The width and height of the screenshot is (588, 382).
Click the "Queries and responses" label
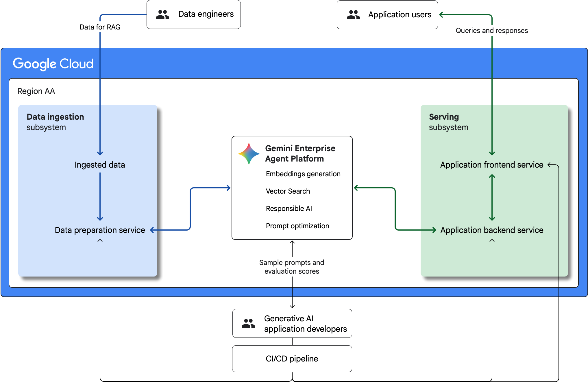[492, 31]
